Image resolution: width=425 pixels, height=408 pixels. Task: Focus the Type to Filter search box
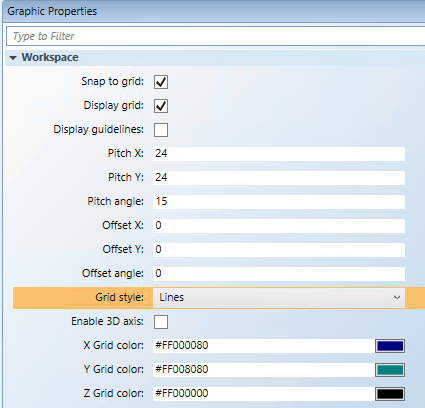[x=216, y=36]
